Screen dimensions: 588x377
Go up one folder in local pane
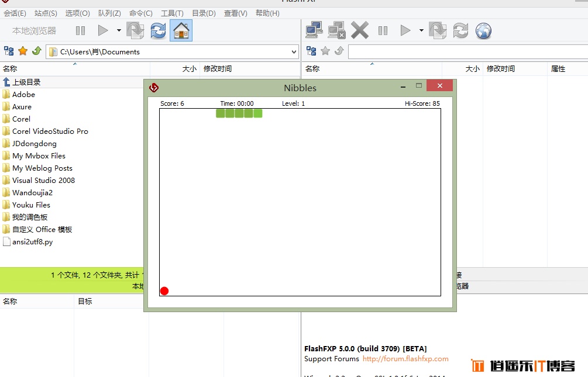(x=37, y=51)
